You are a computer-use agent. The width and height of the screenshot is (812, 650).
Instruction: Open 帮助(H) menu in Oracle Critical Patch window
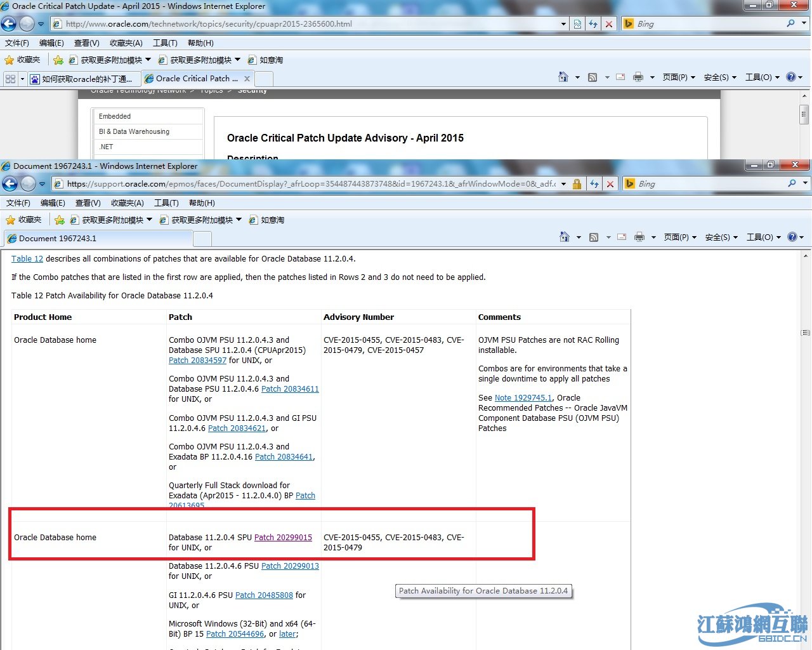(x=200, y=43)
